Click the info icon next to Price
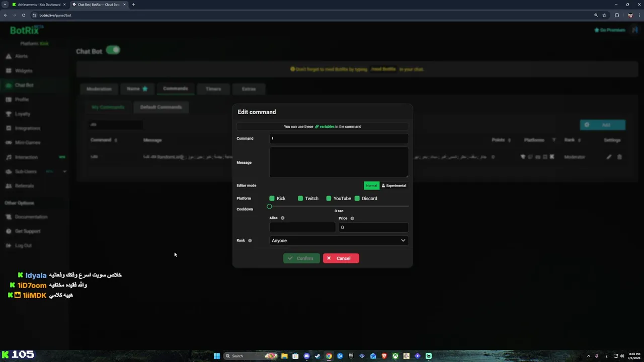 (352, 218)
